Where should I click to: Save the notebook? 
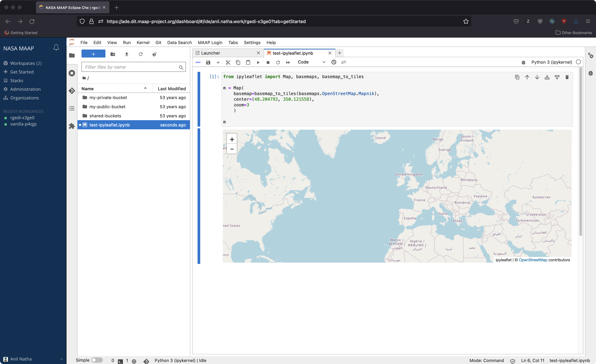click(x=208, y=62)
